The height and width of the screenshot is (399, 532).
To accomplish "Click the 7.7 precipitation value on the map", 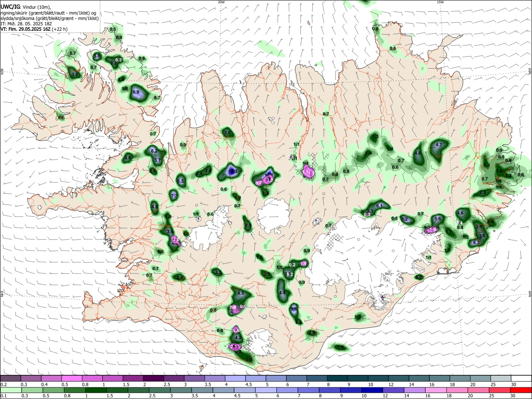I will [x=174, y=196].
